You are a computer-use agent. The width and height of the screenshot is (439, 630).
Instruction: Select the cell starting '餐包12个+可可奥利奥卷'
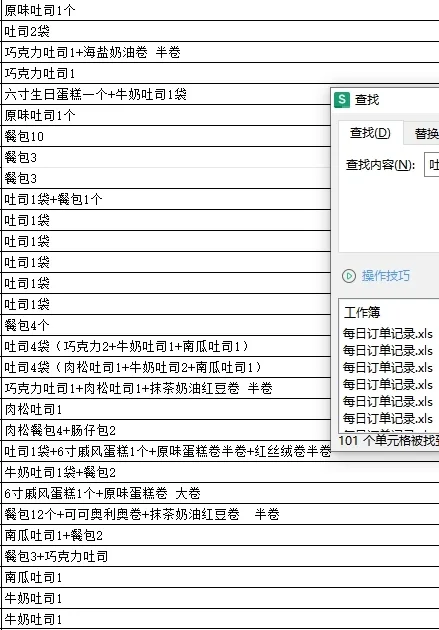point(220,514)
